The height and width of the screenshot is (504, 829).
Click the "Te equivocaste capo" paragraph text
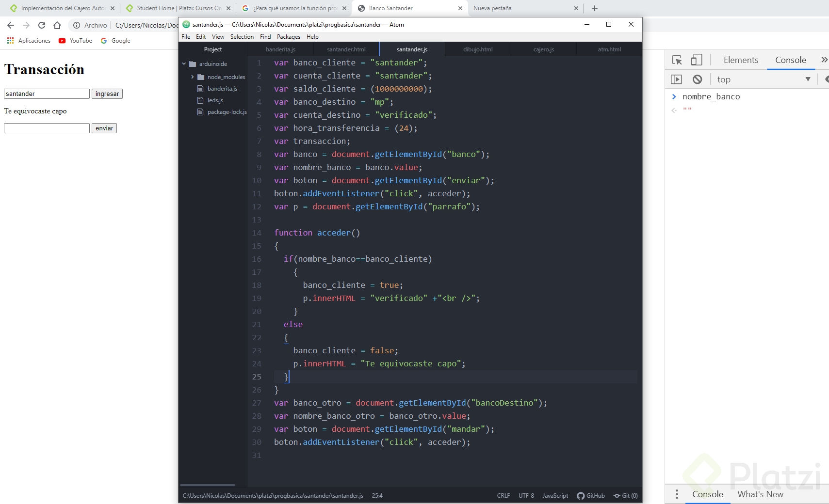click(x=35, y=111)
